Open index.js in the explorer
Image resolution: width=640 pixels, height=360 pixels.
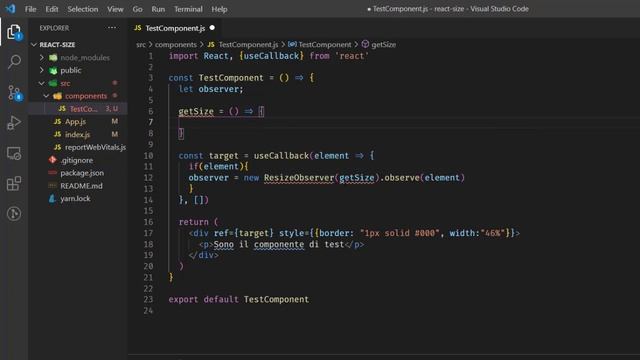[x=78, y=134]
